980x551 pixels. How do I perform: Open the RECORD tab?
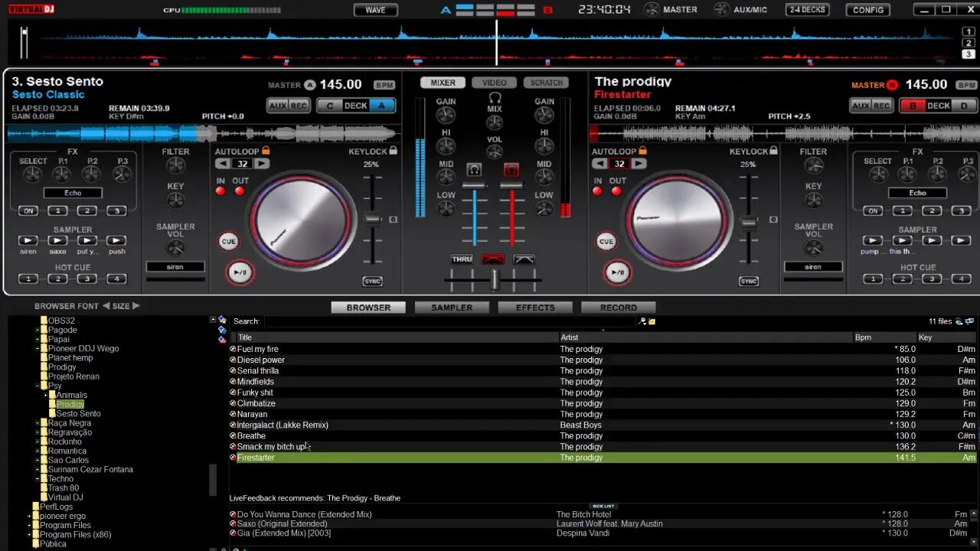pyautogui.click(x=619, y=308)
